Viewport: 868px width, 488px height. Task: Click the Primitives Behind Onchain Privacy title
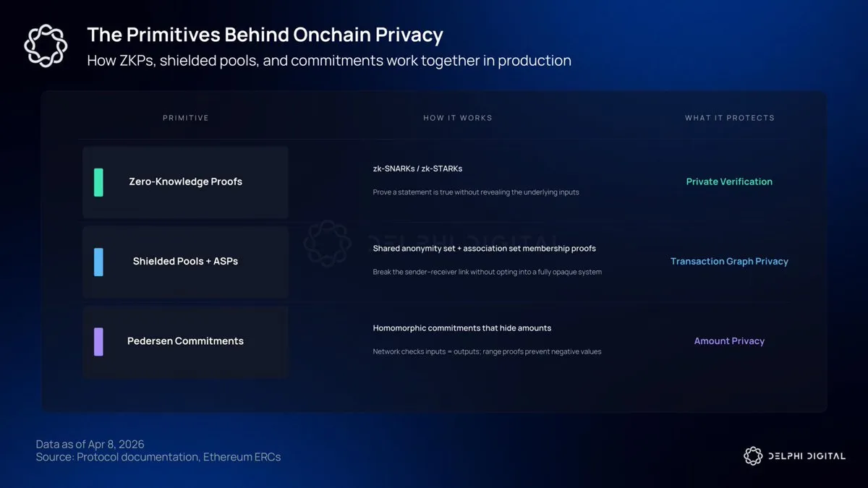click(x=265, y=35)
